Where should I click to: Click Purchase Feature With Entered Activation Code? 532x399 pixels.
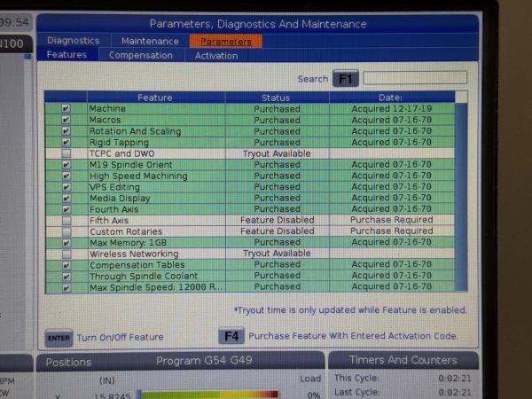coord(353,336)
